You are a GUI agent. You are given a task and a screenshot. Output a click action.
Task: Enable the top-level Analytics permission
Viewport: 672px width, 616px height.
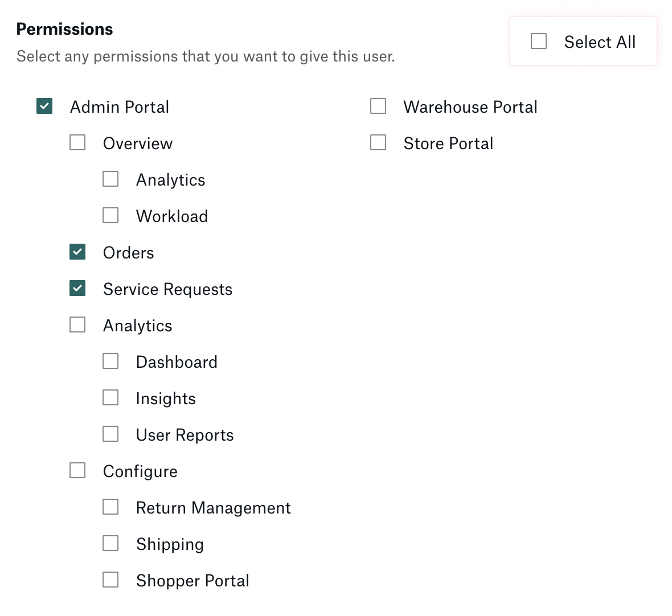pos(77,325)
